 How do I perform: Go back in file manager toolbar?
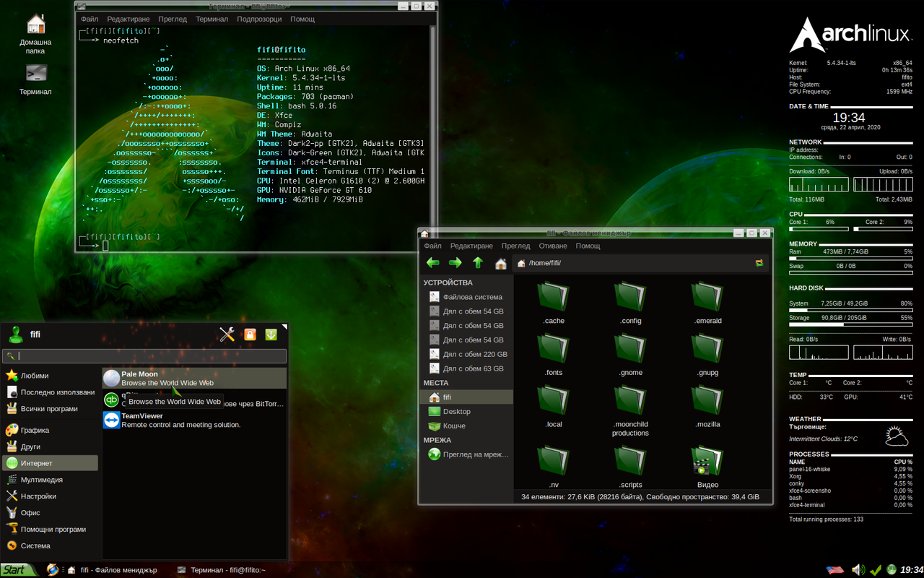tap(432, 263)
